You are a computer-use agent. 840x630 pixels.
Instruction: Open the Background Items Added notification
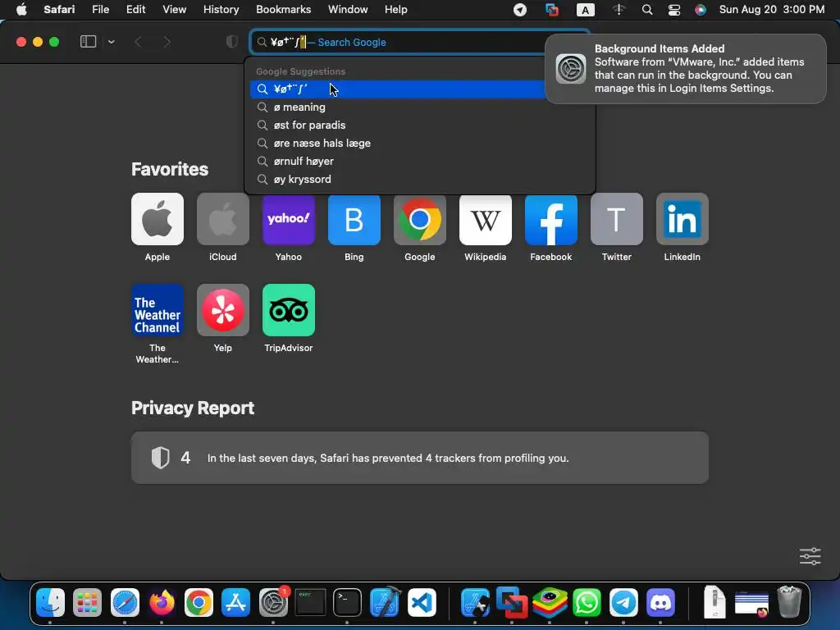[x=685, y=69]
